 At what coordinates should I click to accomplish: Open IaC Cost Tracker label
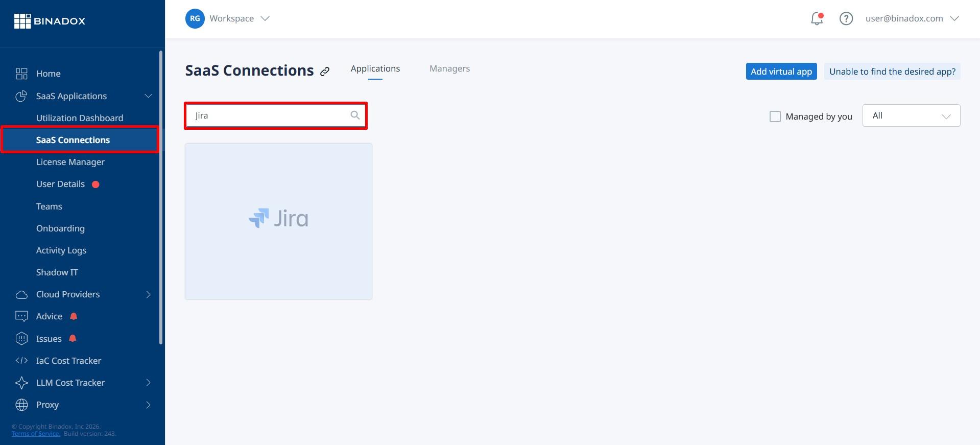point(68,361)
